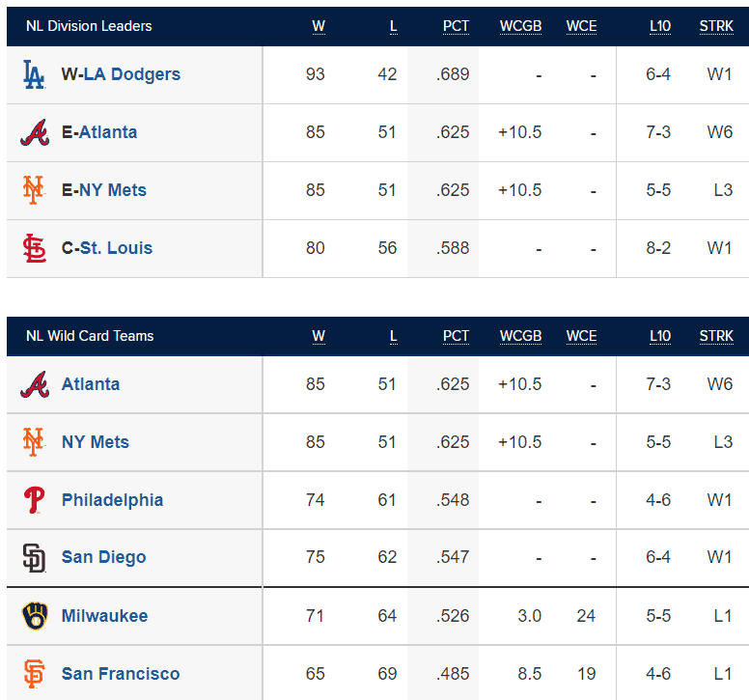Click the NY Mets logo in Division Leaders
The image size is (749, 700).
[x=34, y=190]
